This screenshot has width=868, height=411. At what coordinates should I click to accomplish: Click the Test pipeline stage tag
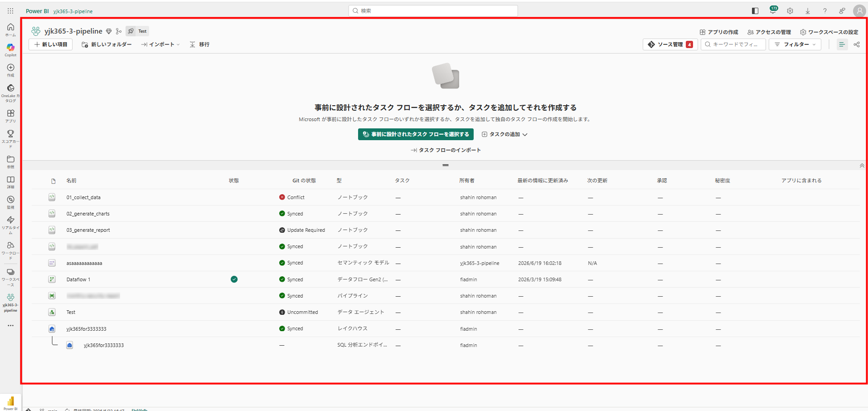pos(137,31)
